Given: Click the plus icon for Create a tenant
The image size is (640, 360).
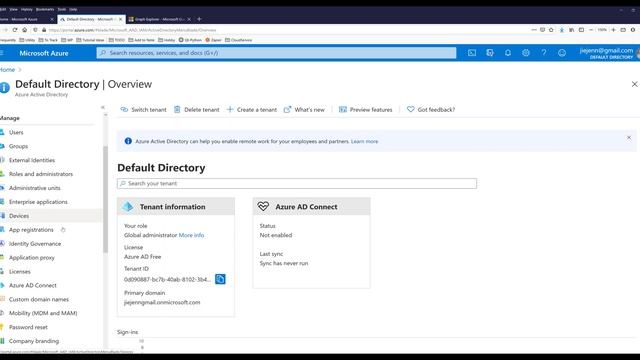Looking at the screenshot, I should (230, 109).
